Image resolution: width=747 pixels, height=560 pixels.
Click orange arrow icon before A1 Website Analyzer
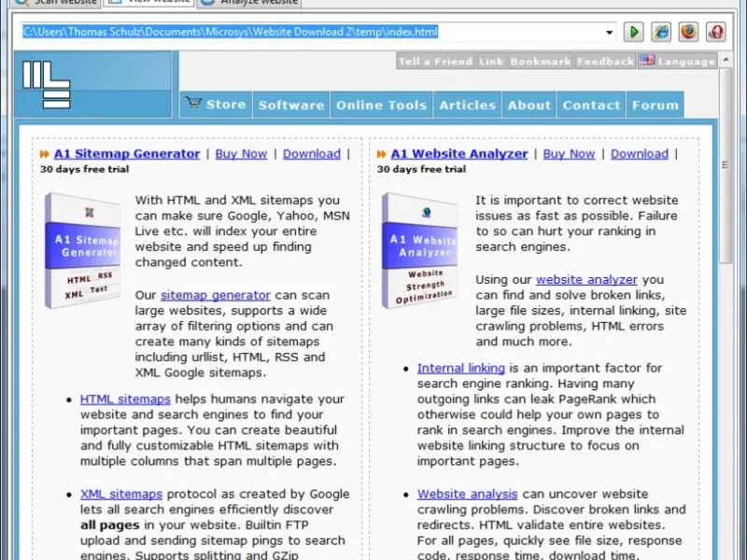click(382, 154)
